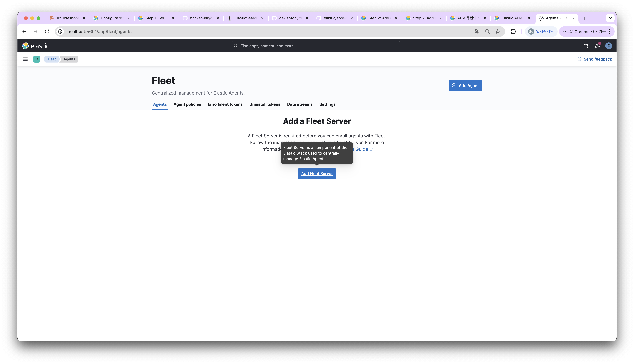The width and height of the screenshot is (634, 364).
Task: Reload the current page
Action: point(47,32)
